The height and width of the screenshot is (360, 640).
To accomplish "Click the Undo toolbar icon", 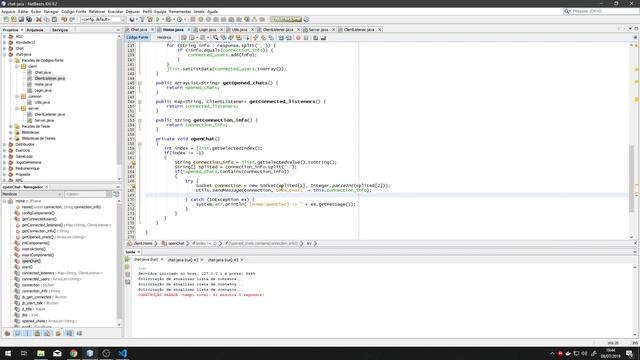I will [x=64, y=20].
